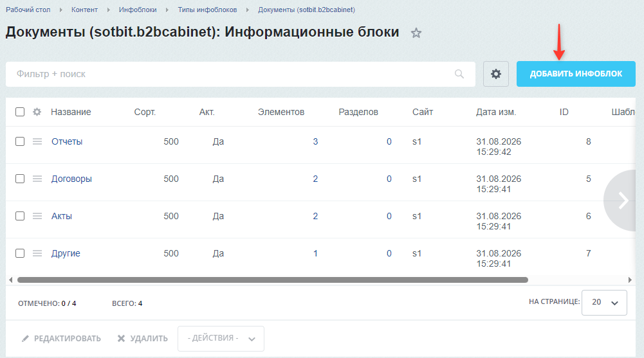Viewport: 644px width, 358px height.
Task: Check the Акты row checkbox
Action: [x=20, y=216]
